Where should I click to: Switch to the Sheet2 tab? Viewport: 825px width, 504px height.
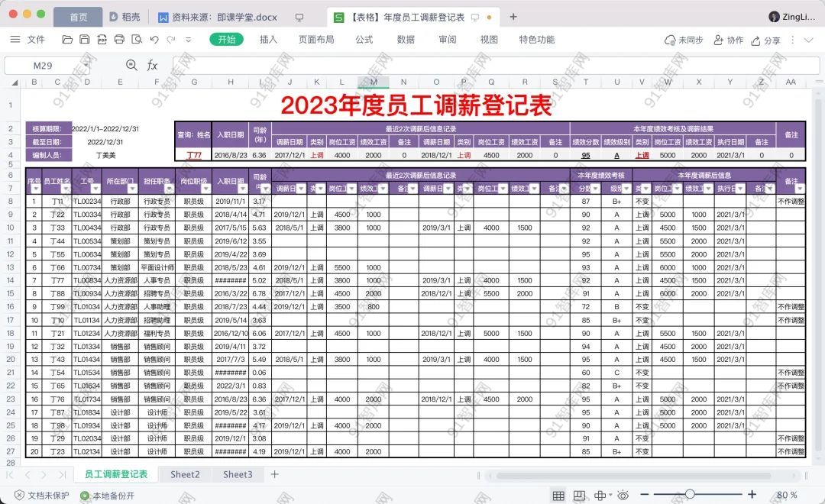(x=185, y=474)
